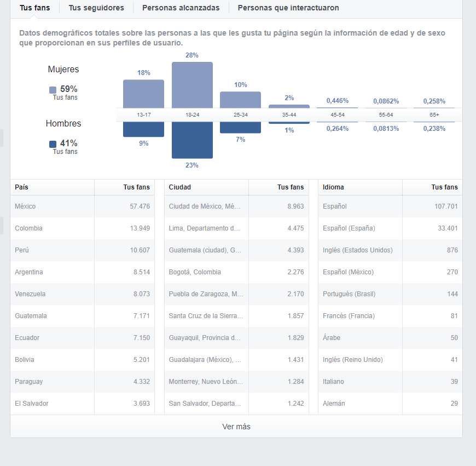Click the Ciudad de México city row
Image resolution: width=476 pixels, height=466 pixels.
pyautogui.click(x=236, y=206)
